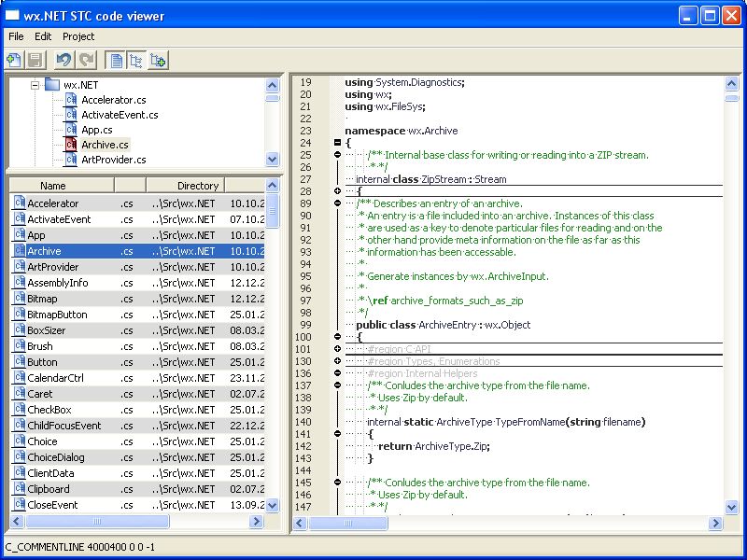This screenshot has width=747, height=560.
Task: Collapse the wx.NET tree node
Action: click(35, 85)
